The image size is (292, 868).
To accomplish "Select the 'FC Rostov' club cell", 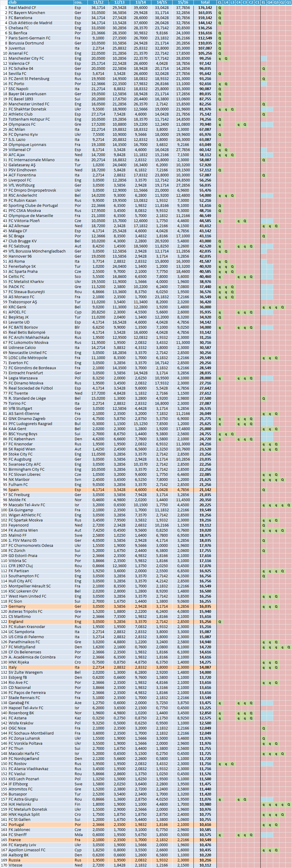I will (41, 764).
